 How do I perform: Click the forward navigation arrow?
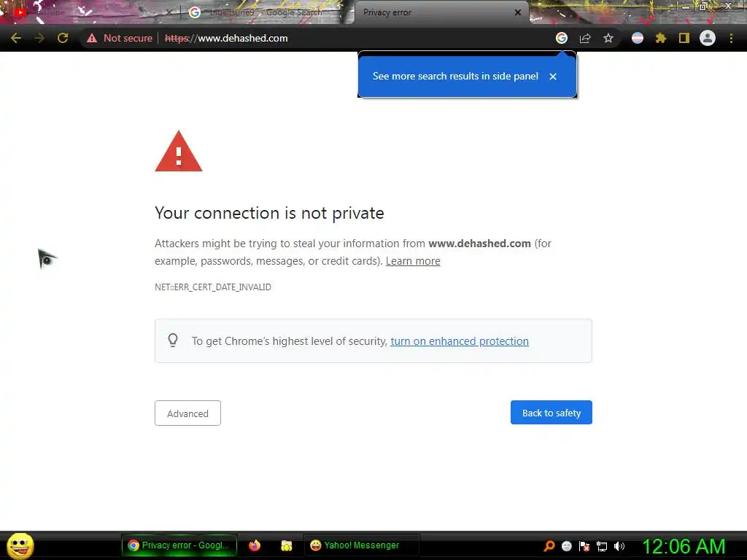point(39,38)
